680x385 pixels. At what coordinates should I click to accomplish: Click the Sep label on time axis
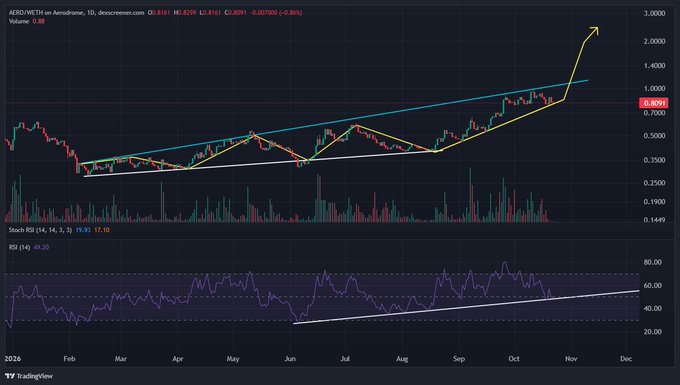click(x=459, y=359)
